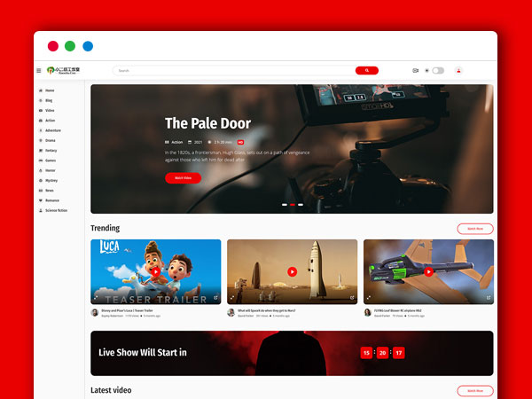The width and height of the screenshot is (532, 399).
Task: Click Watch More button beside Trending
Action: click(474, 229)
